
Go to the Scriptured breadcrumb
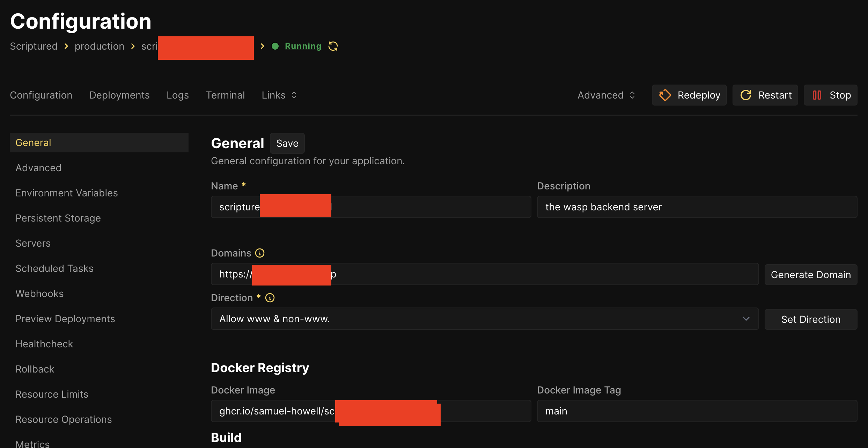[x=34, y=46]
